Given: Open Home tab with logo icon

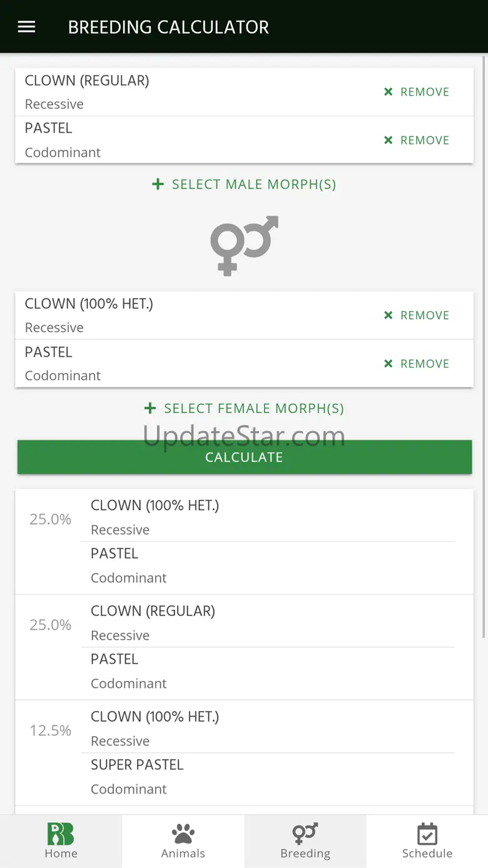Looking at the screenshot, I should pyautogui.click(x=61, y=841).
